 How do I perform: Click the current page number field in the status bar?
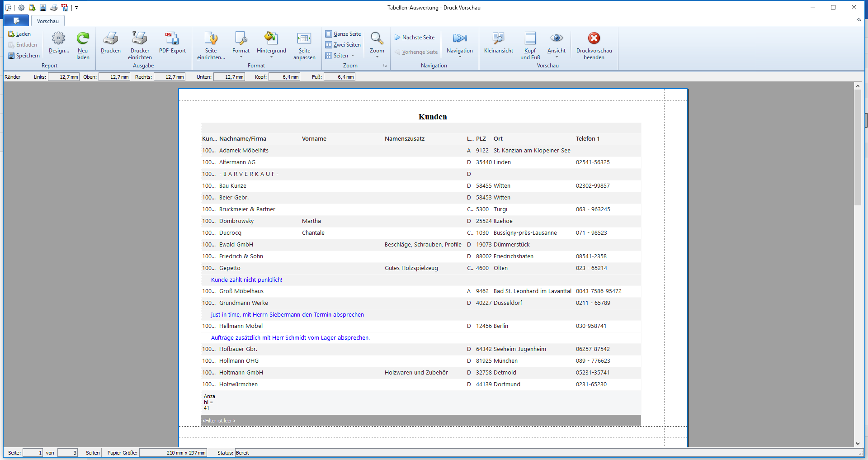click(33, 453)
